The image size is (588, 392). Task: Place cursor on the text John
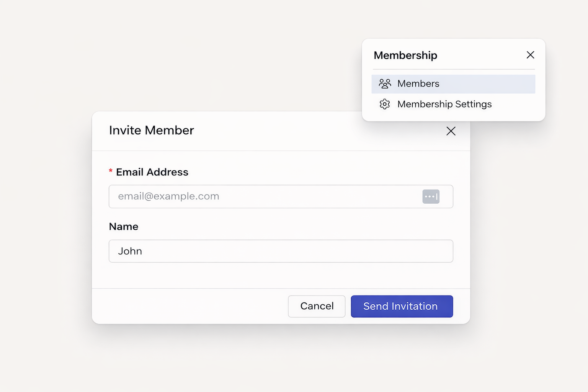click(130, 251)
